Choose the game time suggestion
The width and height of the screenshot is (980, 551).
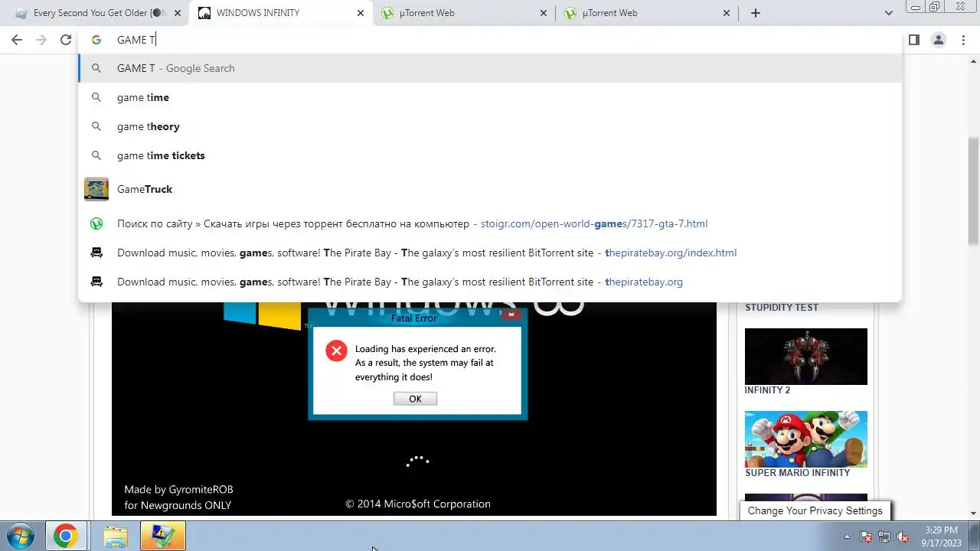490,97
